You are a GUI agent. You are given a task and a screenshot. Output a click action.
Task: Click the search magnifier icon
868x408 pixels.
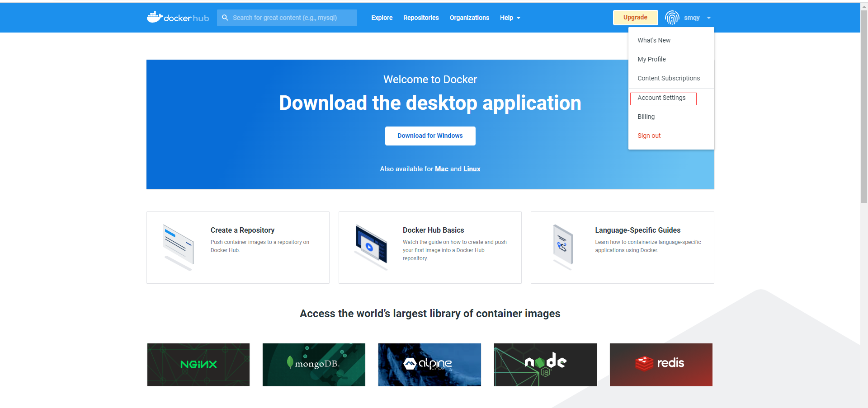coord(225,18)
